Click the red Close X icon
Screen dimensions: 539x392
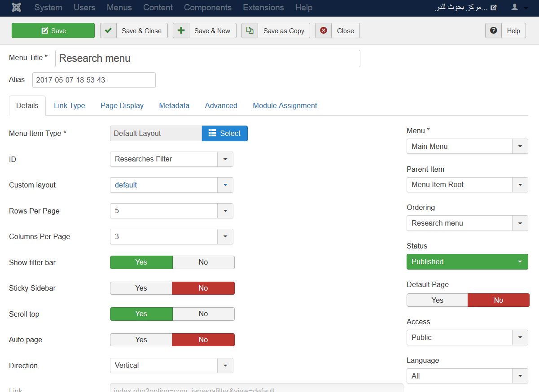tap(323, 30)
